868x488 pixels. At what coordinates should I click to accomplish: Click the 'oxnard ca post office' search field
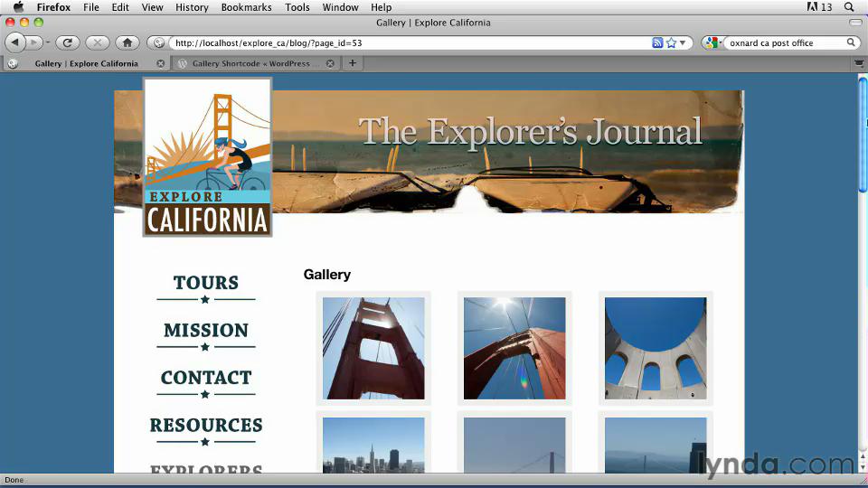click(786, 42)
